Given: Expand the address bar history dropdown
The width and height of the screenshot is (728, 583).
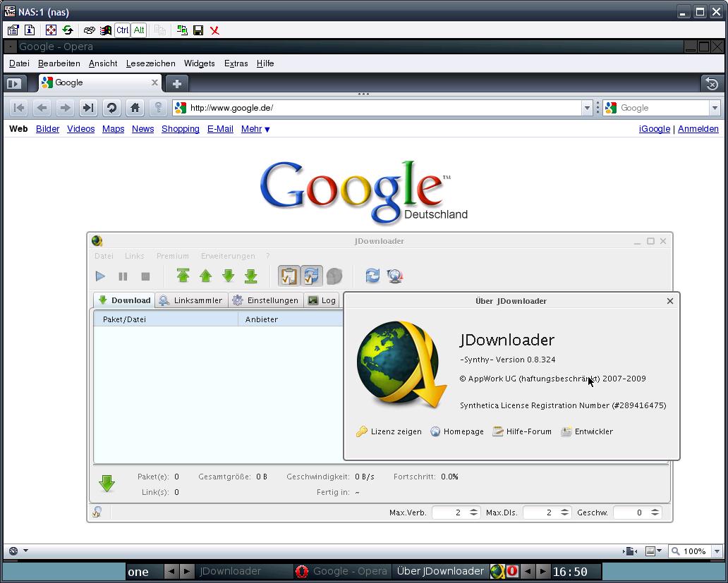Looking at the screenshot, I should [587, 108].
